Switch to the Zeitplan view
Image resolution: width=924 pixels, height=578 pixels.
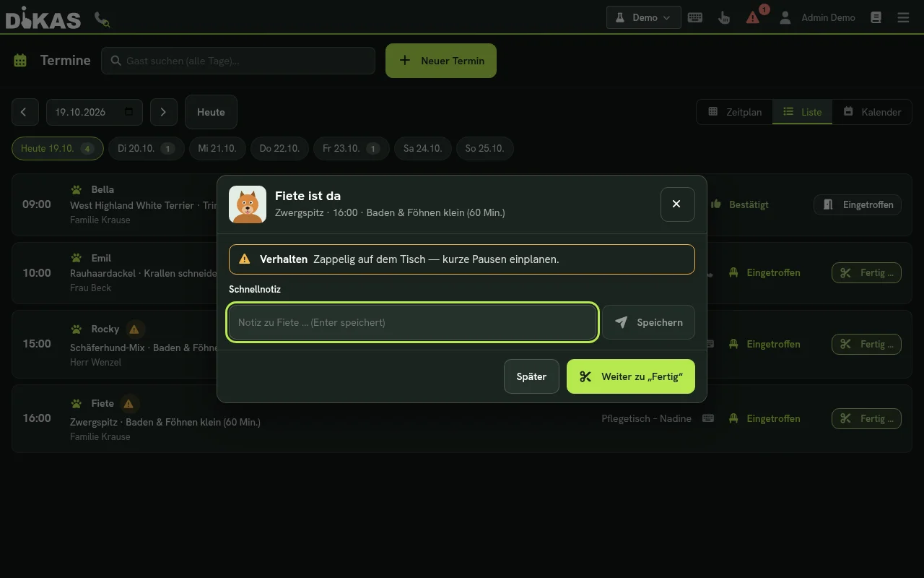pos(735,112)
